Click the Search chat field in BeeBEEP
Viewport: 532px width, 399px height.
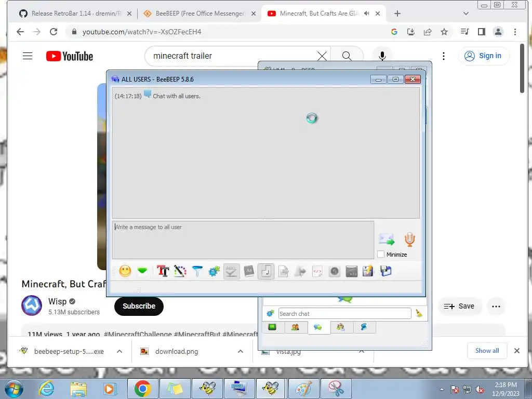tap(345, 313)
